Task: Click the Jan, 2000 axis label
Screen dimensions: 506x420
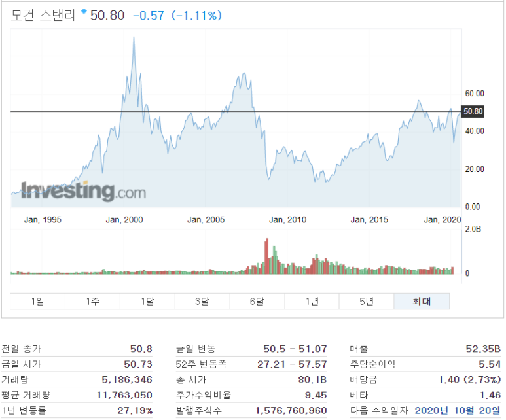Action: click(x=124, y=220)
